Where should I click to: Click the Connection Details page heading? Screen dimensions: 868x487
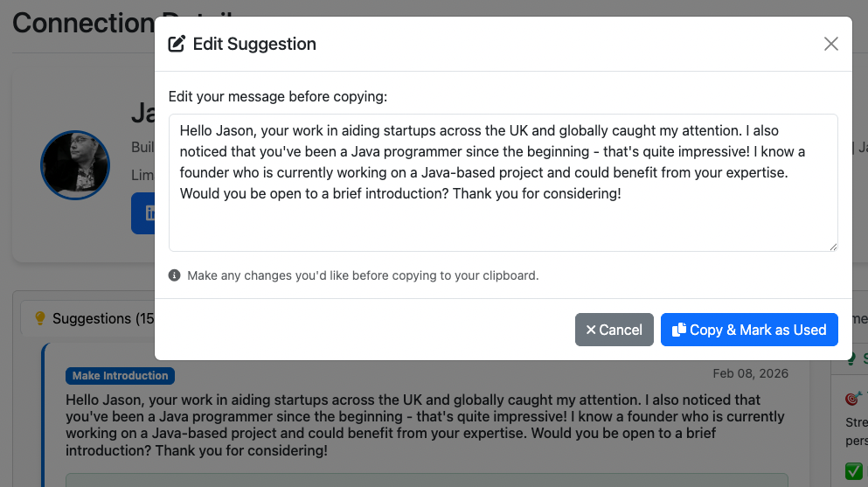point(83,22)
